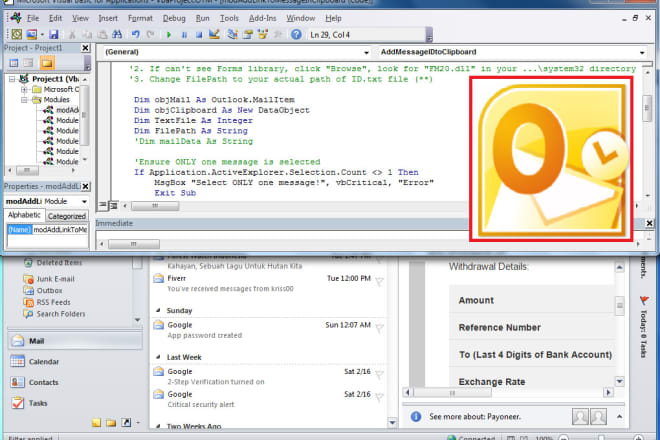
Task: Click Full Module View icon below code pane
Action: pyautogui.click(x=113, y=205)
